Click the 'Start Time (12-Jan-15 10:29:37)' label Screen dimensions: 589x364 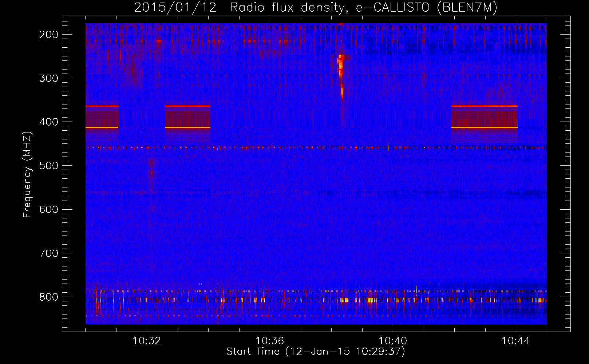[x=316, y=352]
